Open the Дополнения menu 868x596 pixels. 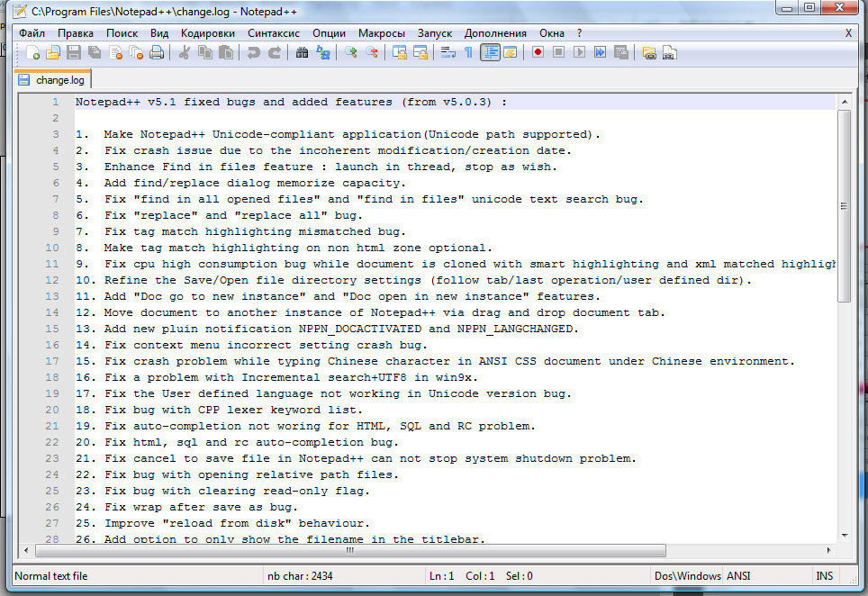click(x=495, y=33)
